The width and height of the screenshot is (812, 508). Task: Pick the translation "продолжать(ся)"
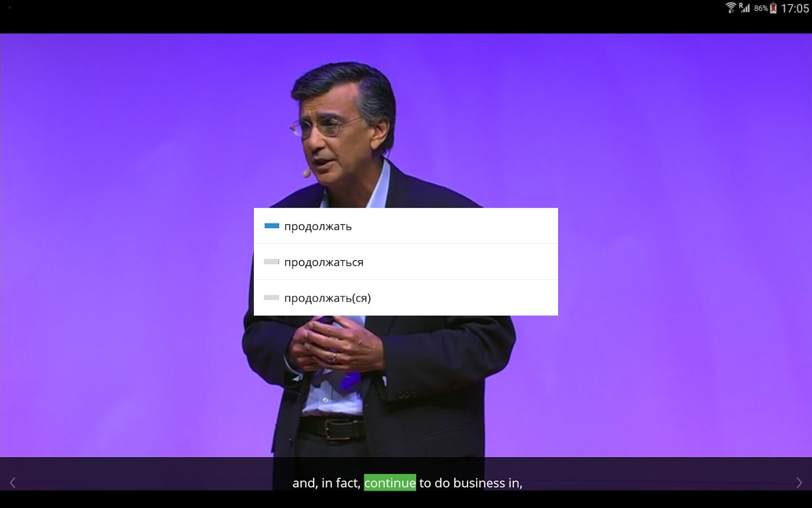point(328,298)
